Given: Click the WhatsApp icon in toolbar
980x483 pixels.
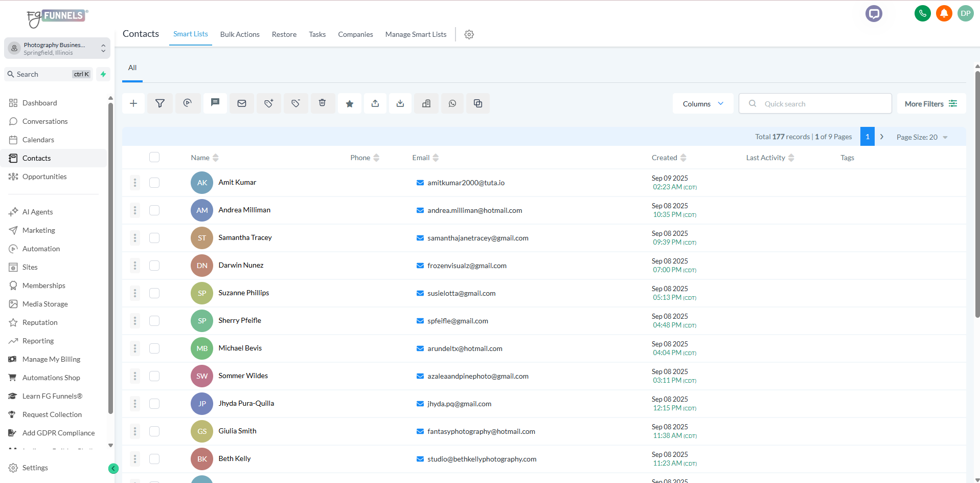Looking at the screenshot, I should [452, 103].
